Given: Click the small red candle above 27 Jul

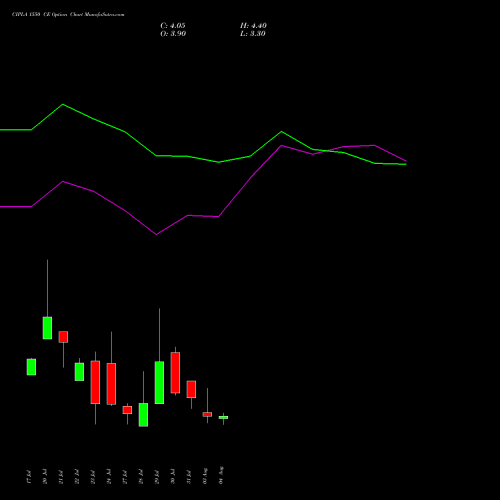Looking at the screenshot, I should tap(127, 410).
